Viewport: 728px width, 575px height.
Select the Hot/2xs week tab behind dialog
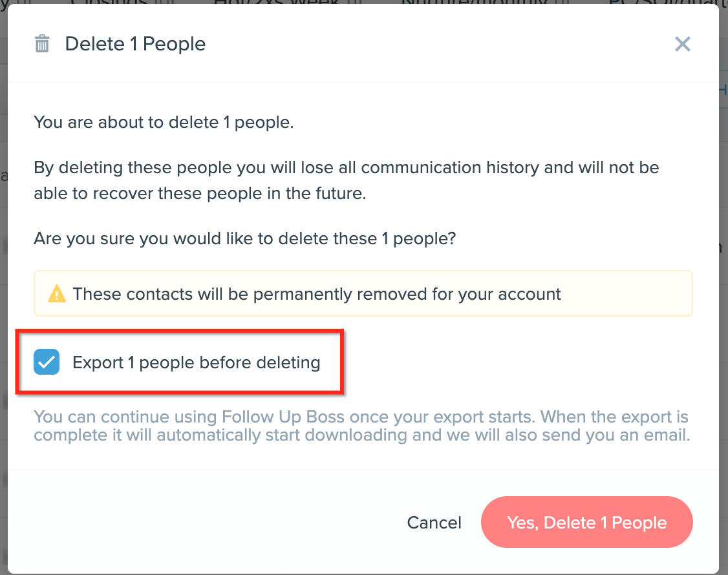pyautogui.click(x=276, y=3)
